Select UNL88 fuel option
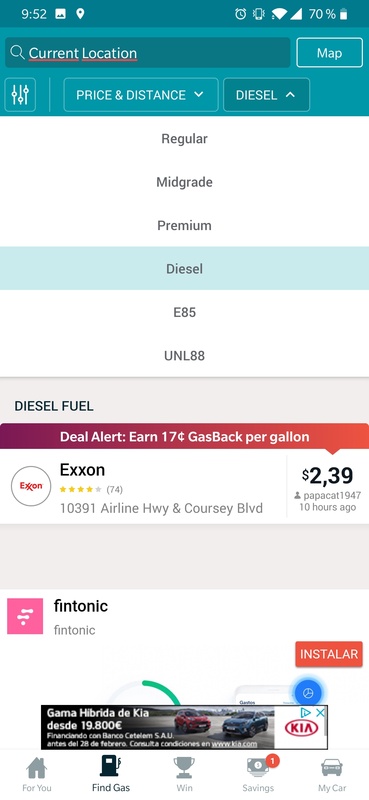Viewport: 369px width, 800px height. 184,356
